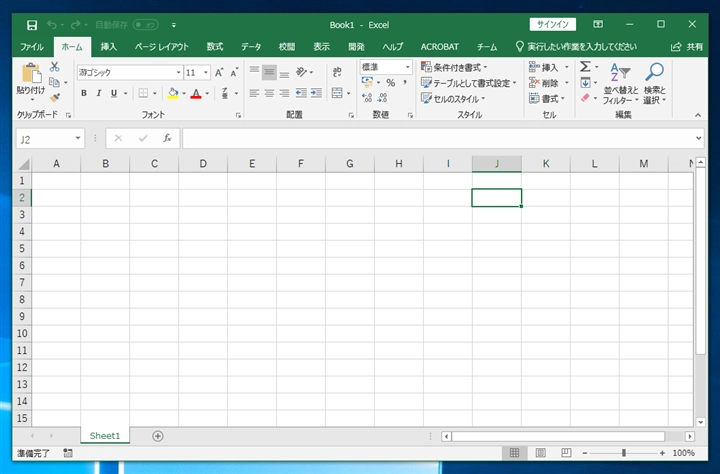
Task: Click the zoom slider in status bar
Action: pos(623,453)
